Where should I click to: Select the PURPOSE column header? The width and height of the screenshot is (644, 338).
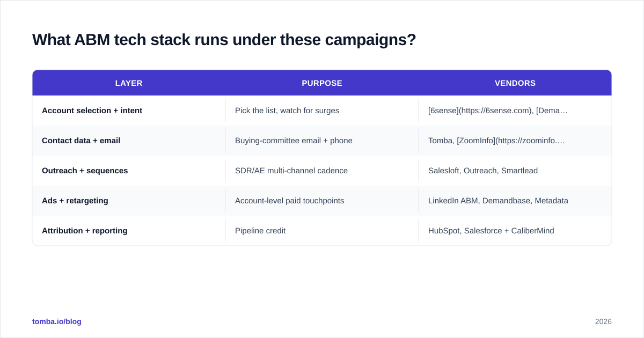click(x=322, y=83)
